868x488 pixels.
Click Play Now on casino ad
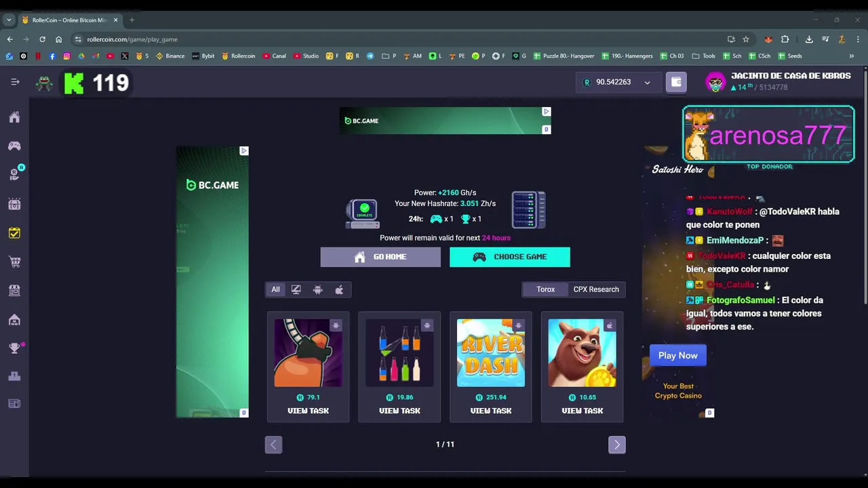(677, 355)
